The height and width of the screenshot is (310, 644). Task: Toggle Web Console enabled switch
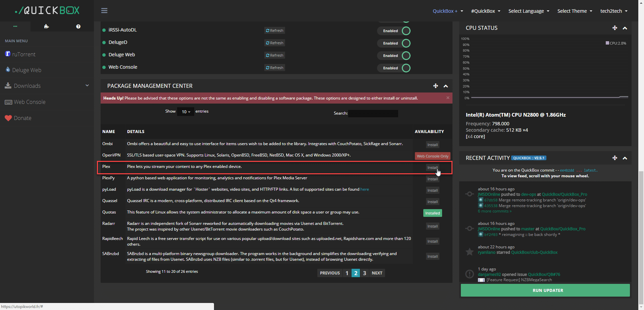coord(394,68)
